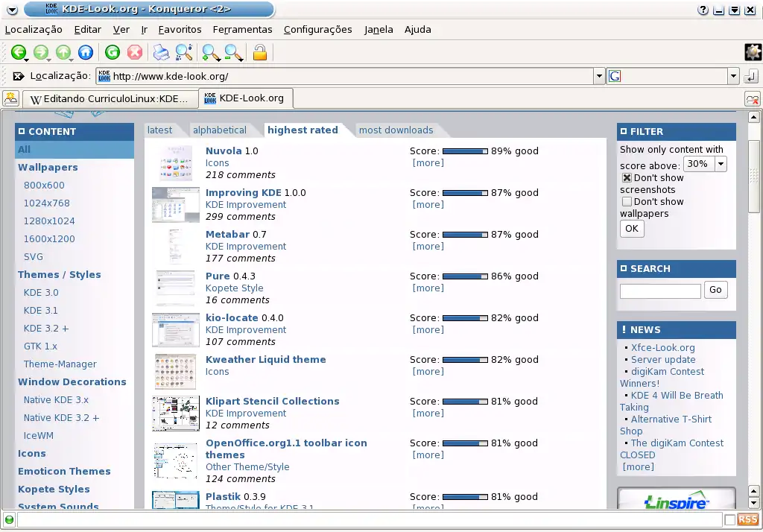Image resolution: width=763 pixels, height=532 pixels.
Task: Uncheck "Don't show screenshots" checkbox
Action: pyautogui.click(x=627, y=178)
